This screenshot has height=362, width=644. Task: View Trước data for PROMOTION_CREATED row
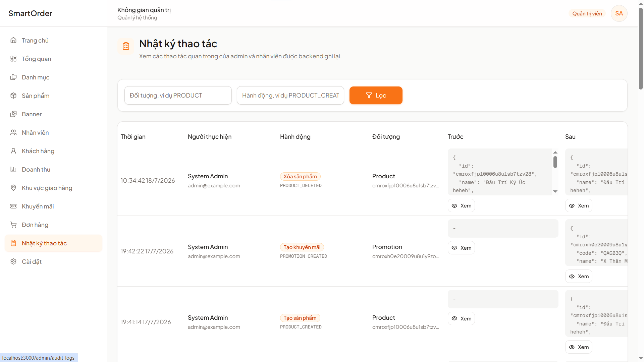click(461, 248)
